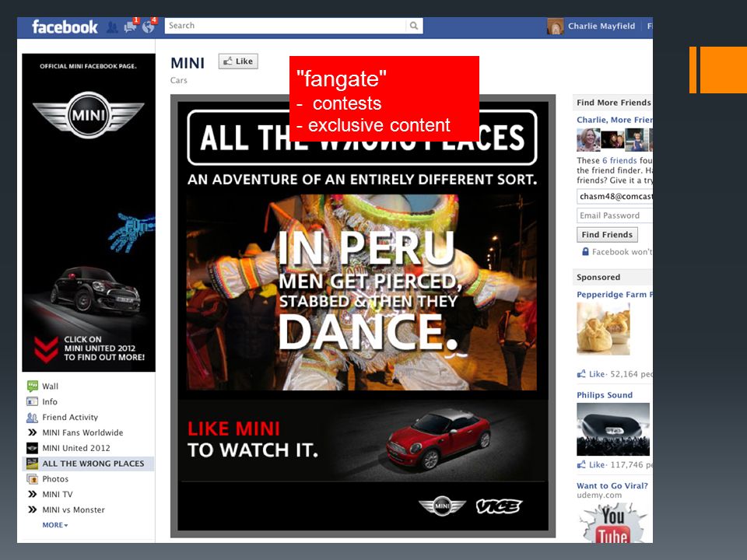This screenshot has width=747, height=560.
Task: Click the MINI wings logo in sidebar banner
Action: click(88, 115)
